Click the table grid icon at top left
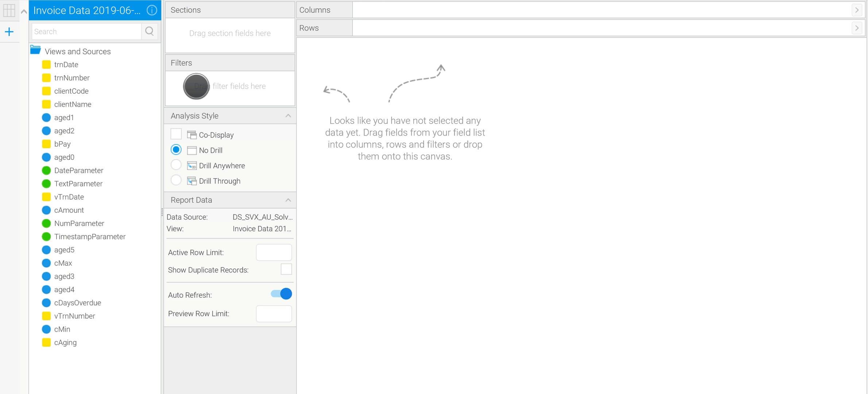Screen dimensions: 868x394 pos(9,10)
